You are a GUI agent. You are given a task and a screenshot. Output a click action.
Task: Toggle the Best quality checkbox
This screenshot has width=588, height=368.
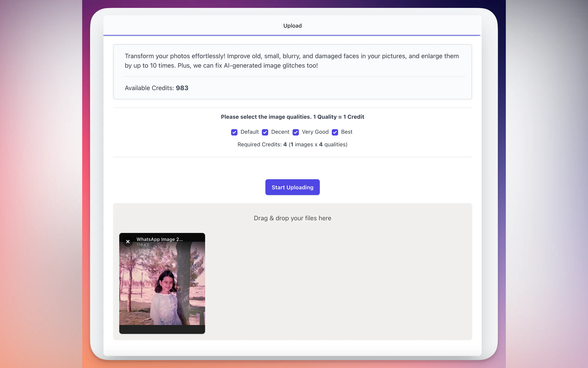pos(335,132)
